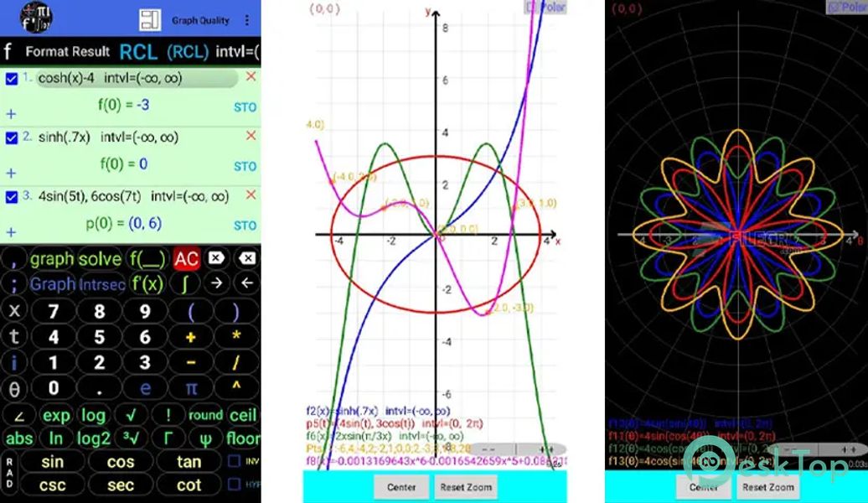Uncheck function 1 cosh(x)-4 checkbox

pos(11,79)
